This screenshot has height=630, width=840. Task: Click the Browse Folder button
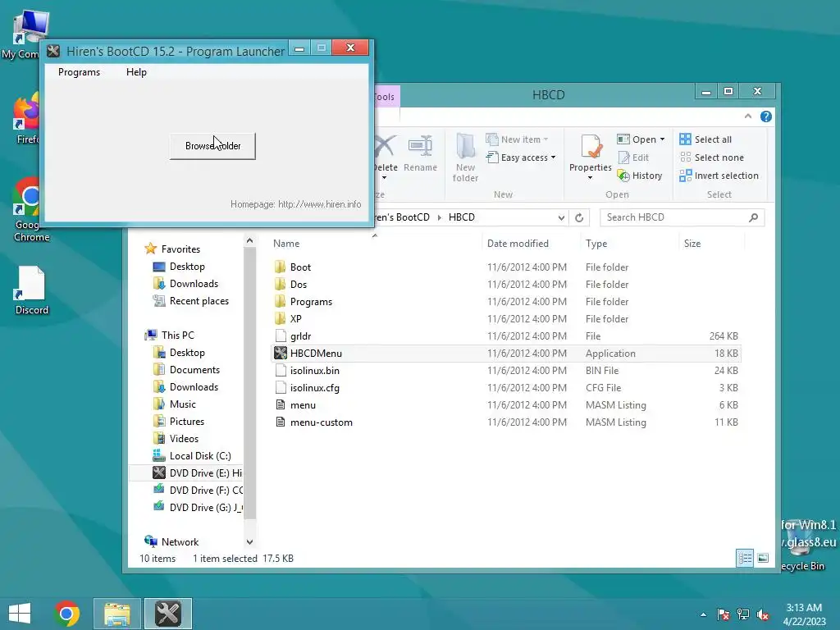(x=212, y=146)
